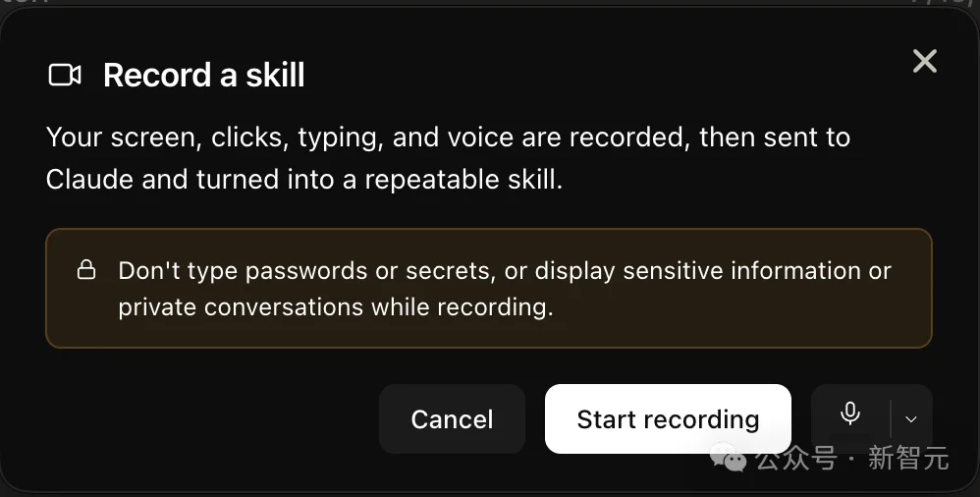Open the audio input source dropdown arrow
Screen dimensions: 980x497
[911, 418]
